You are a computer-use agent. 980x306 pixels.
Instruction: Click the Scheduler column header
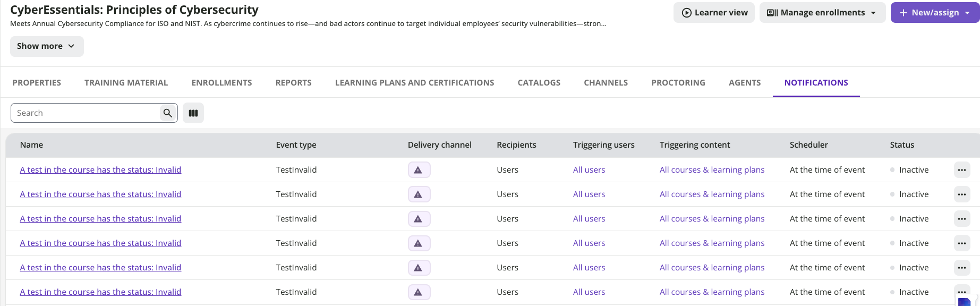click(809, 145)
